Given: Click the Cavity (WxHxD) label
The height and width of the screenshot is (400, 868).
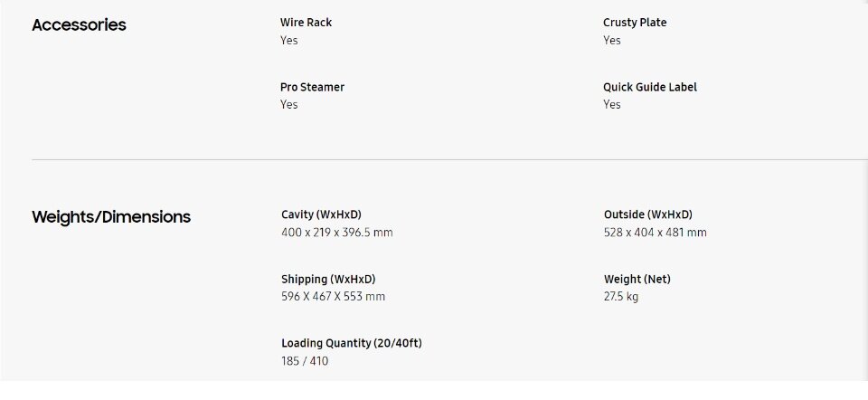Looking at the screenshot, I should [321, 214].
